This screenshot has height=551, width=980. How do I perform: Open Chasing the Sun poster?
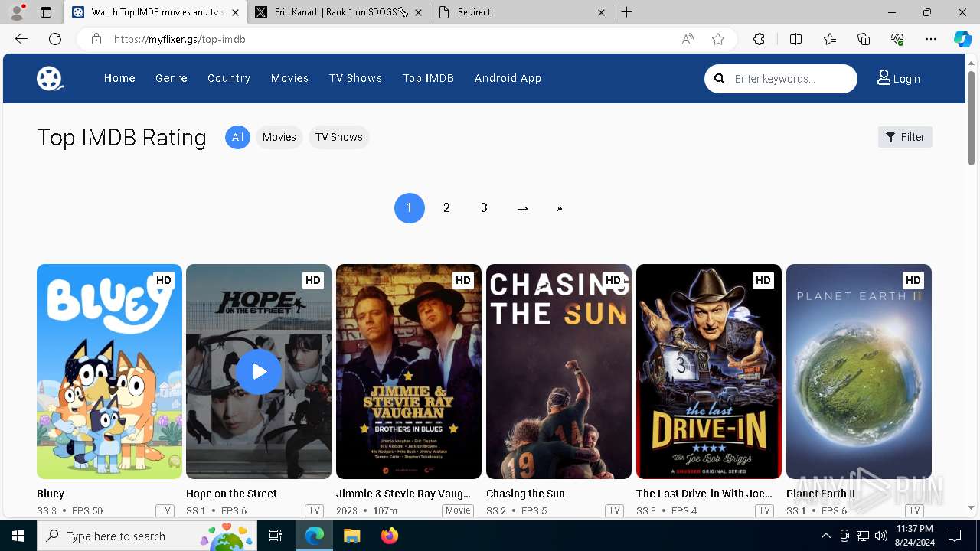pos(559,372)
